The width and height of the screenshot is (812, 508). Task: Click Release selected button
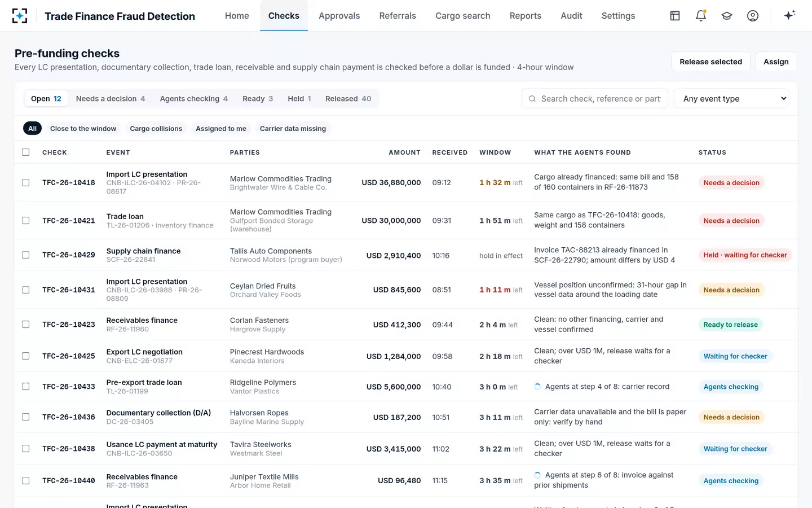click(x=710, y=62)
